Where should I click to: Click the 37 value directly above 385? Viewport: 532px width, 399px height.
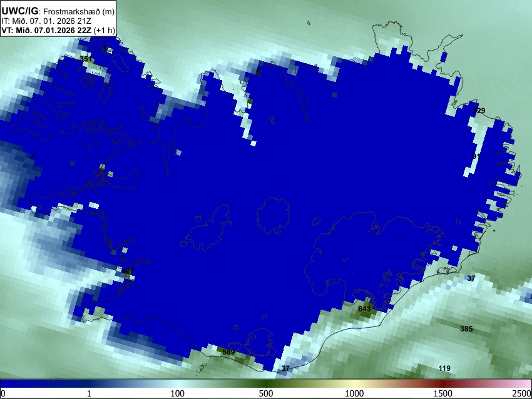tap(471, 278)
